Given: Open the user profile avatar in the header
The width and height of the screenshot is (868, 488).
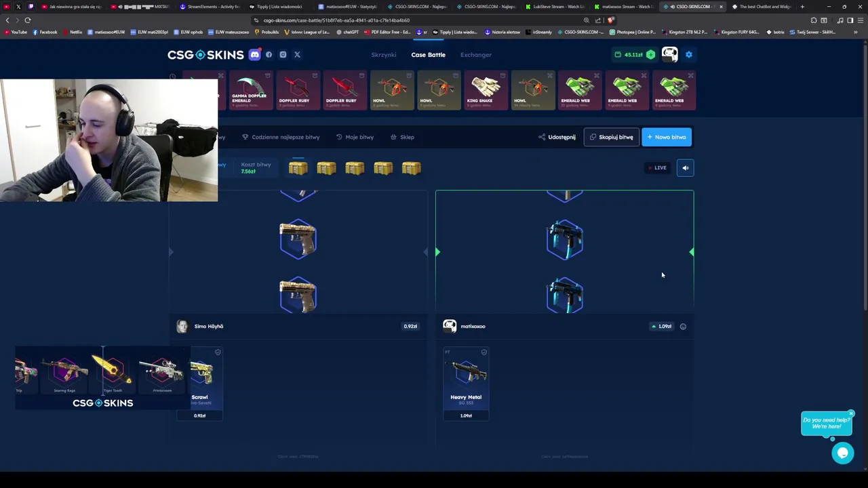Looking at the screenshot, I should click(x=669, y=54).
